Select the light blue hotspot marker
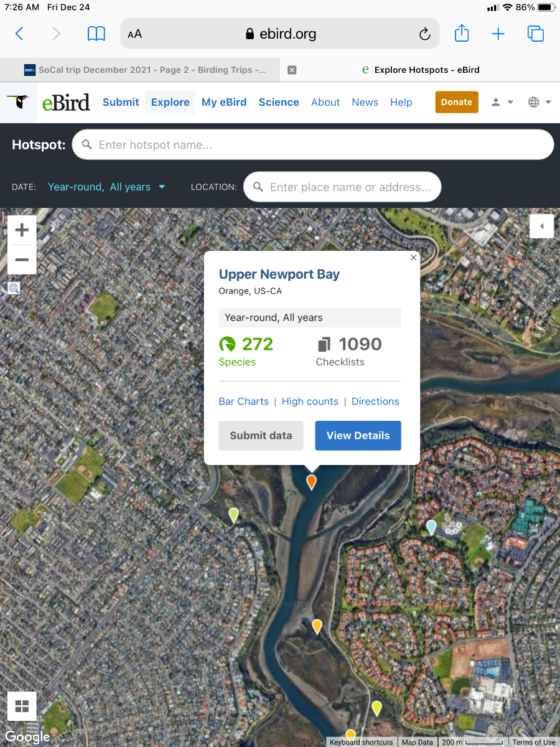The image size is (560, 747). tap(431, 527)
